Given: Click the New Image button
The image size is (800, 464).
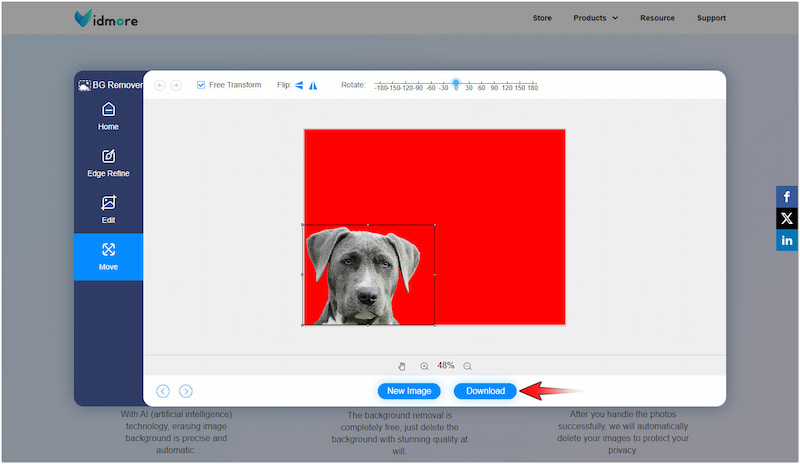Looking at the screenshot, I should 409,391.
